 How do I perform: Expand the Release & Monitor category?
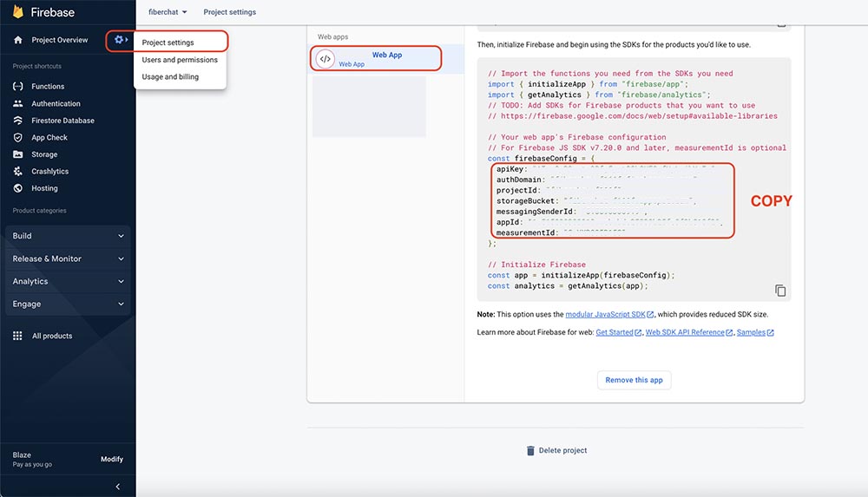point(68,258)
